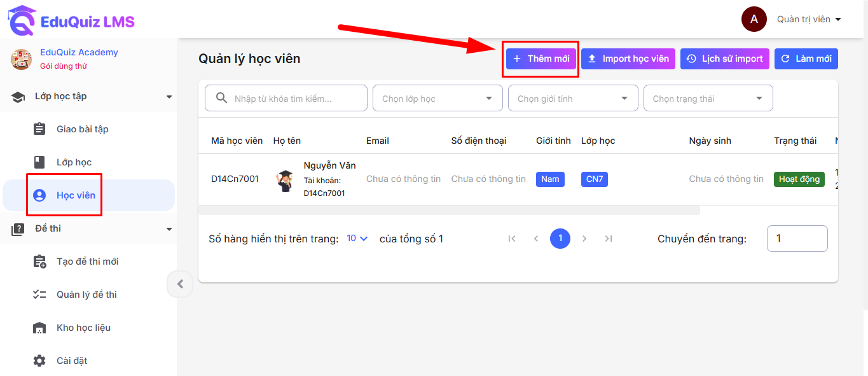The height and width of the screenshot is (376, 868).
Task: Click the Làm mới refresh button
Action: point(806,59)
